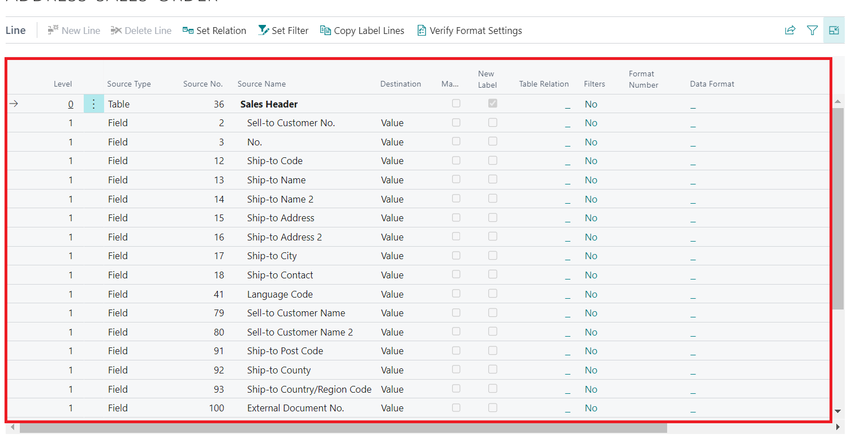Click vertical scrollbar up arrow
Viewport: 868px width, 447px height.
click(838, 101)
